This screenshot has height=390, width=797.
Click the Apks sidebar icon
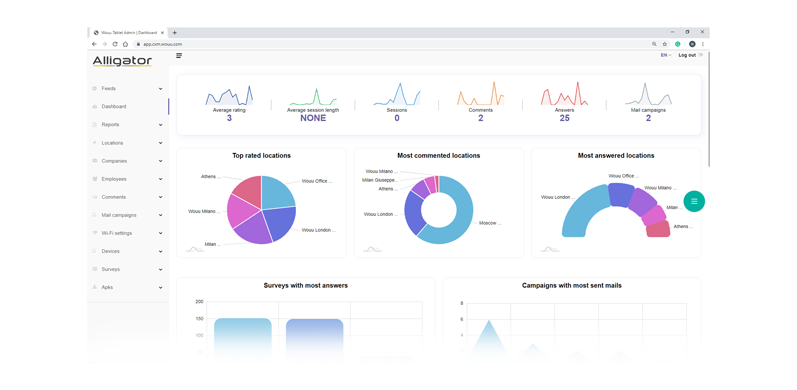94,287
